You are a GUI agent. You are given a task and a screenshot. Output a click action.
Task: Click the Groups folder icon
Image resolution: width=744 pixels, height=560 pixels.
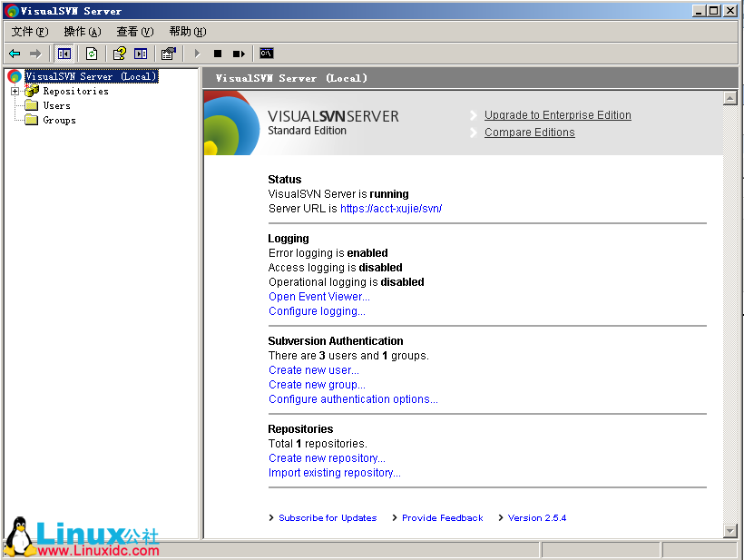pos(32,120)
